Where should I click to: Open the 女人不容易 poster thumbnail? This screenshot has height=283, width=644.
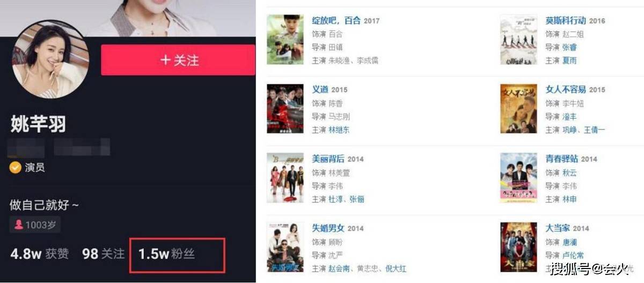(x=518, y=109)
